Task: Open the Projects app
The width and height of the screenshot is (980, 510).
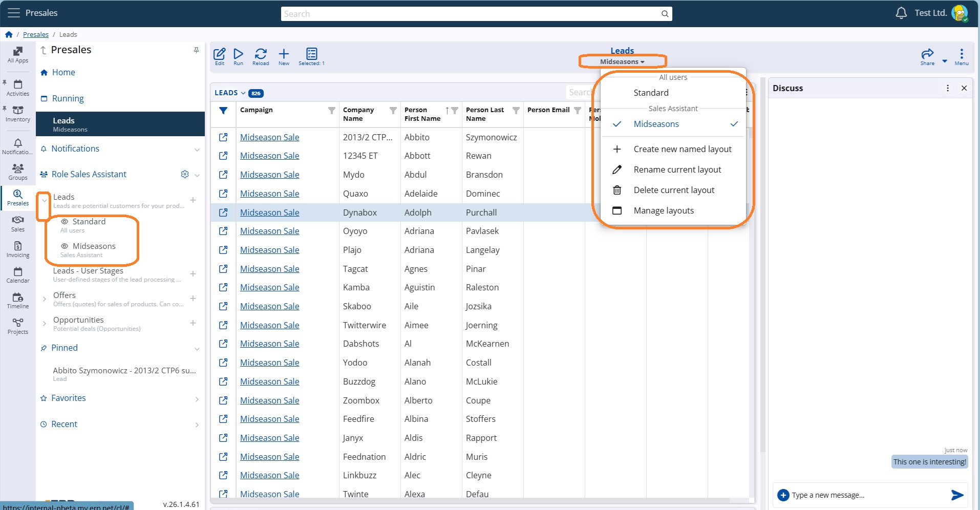Action: (x=18, y=326)
